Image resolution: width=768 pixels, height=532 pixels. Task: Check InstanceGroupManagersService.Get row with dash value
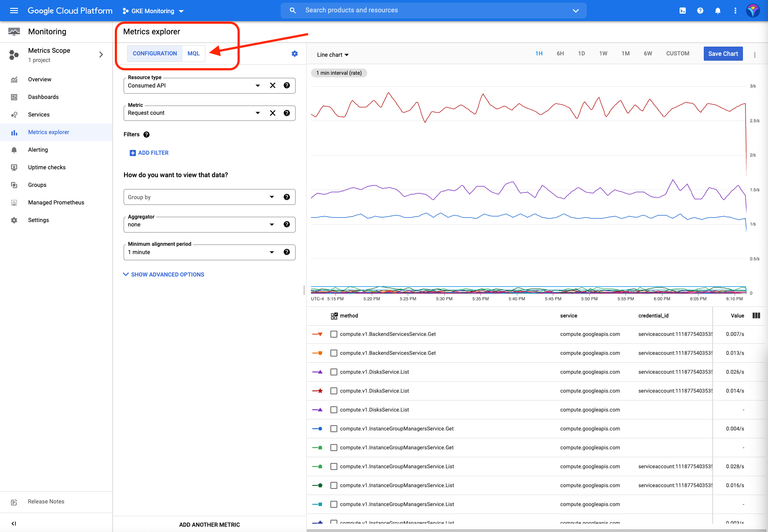tap(334, 448)
